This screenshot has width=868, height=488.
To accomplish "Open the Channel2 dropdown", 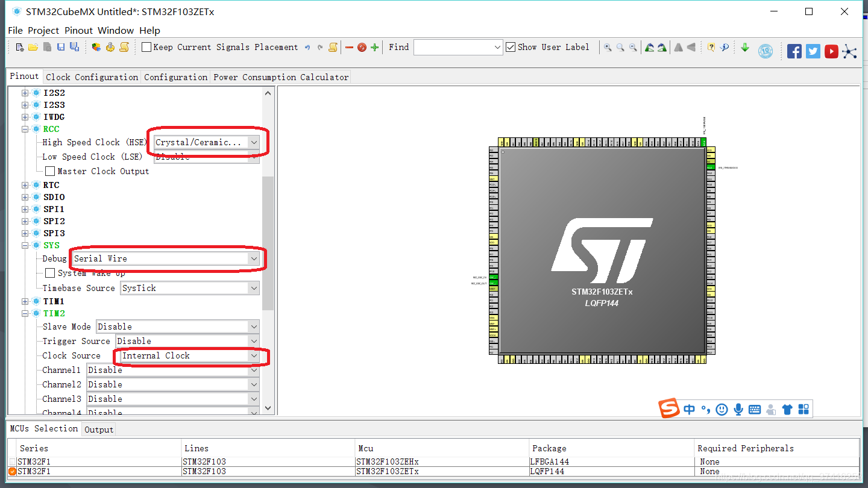I will tap(173, 384).
